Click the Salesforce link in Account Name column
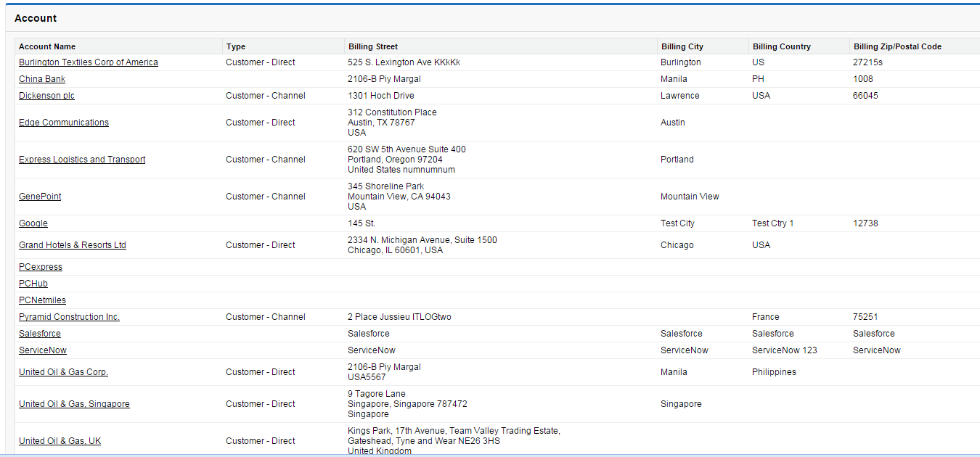The height and width of the screenshot is (457, 980). (40, 334)
